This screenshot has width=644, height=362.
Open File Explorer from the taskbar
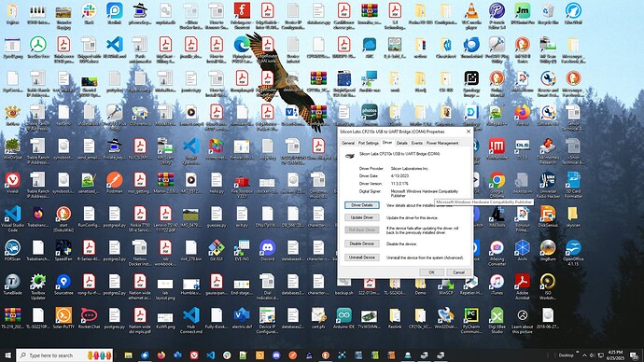pyautogui.click(x=128, y=355)
